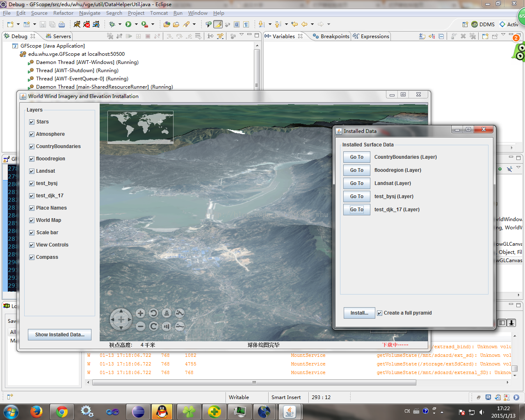
Task: Open the Windows Start menu
Action: [x=11, y=411]
